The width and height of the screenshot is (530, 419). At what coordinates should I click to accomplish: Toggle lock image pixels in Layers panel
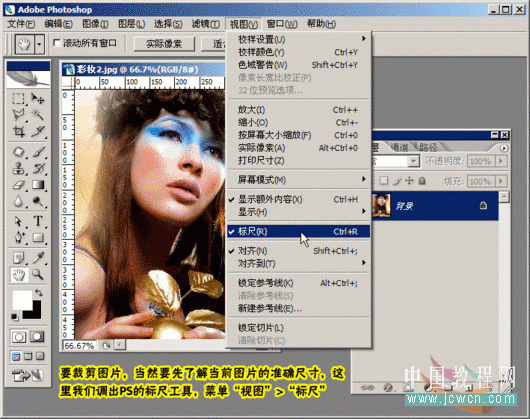pos(397,181)
